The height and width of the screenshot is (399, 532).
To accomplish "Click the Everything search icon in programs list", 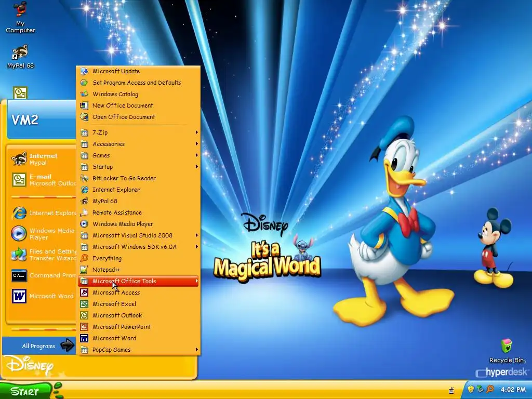I will pos(84,258).
